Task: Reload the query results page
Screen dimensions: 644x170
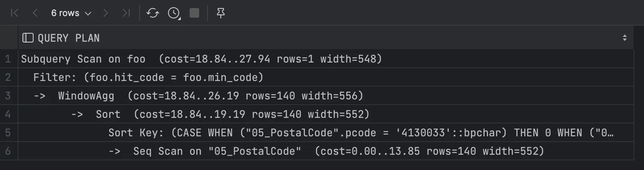Action: pos(152,13)
